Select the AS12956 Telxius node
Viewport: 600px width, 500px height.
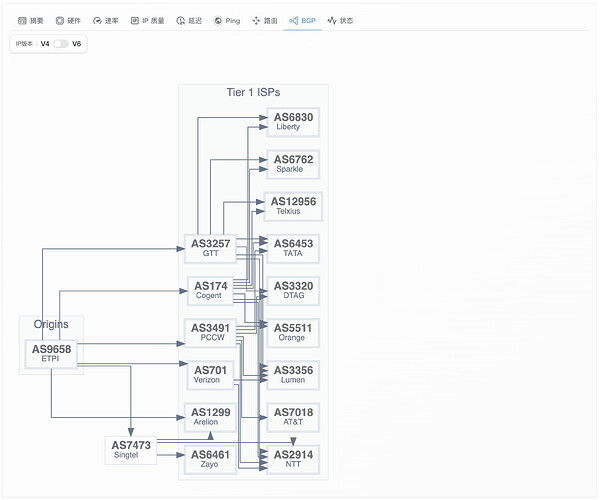[293, 206]
